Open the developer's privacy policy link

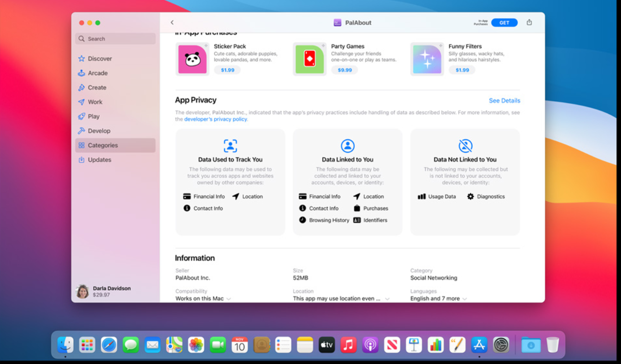pyautogui.click(x=216, y=119)
